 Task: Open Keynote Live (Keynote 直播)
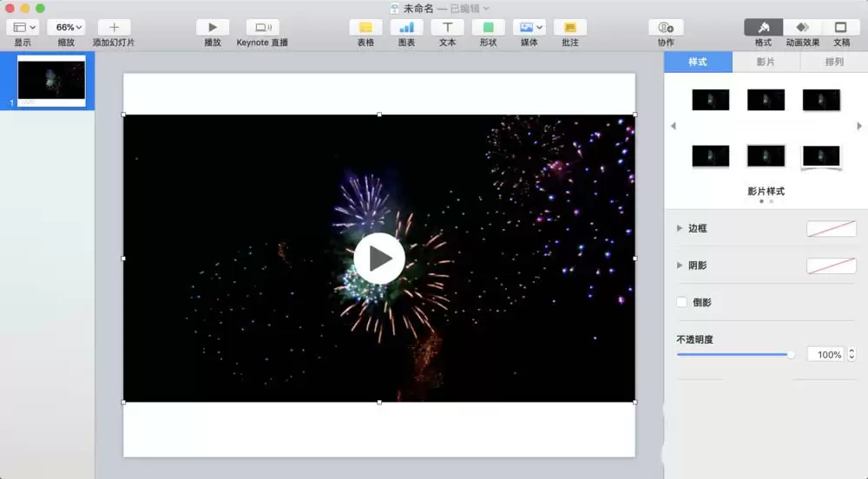[x=262, y=27]
